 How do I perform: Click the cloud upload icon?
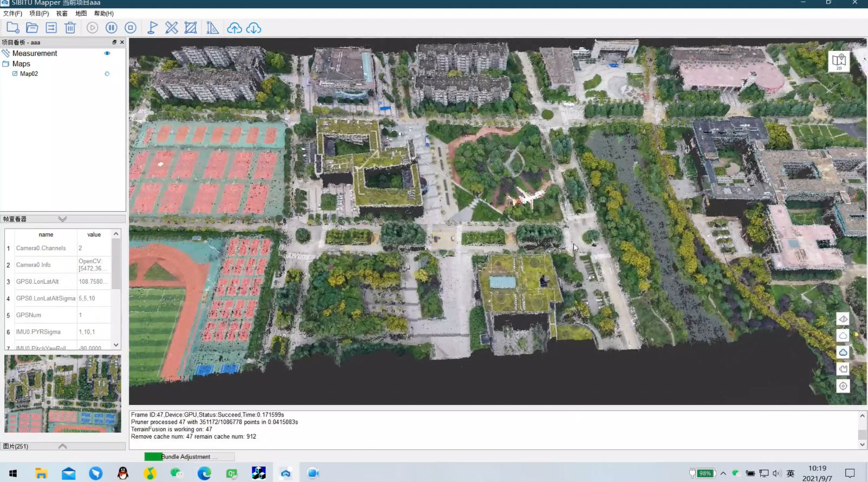234,28
